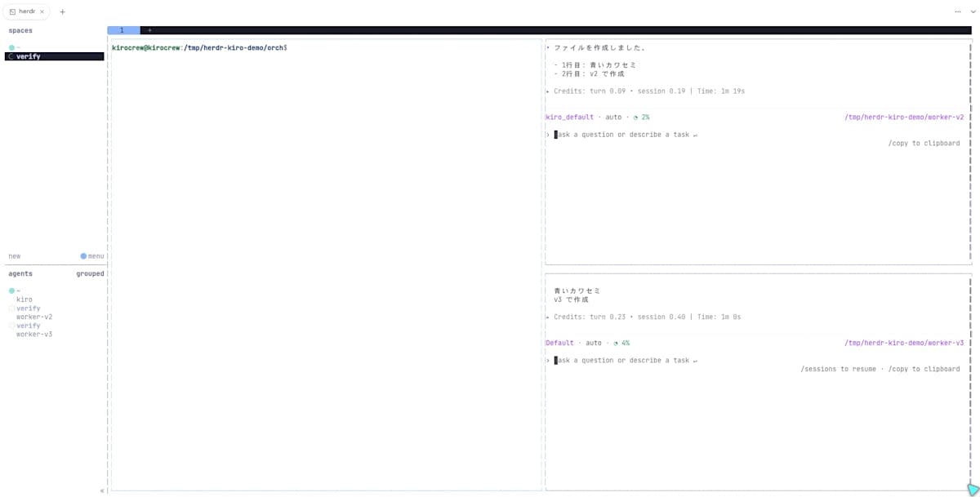The width and height of the screenshot is (980, 497).
Task: Focus the worker-v2 ask a question input
Action: (x=628, y=135)
